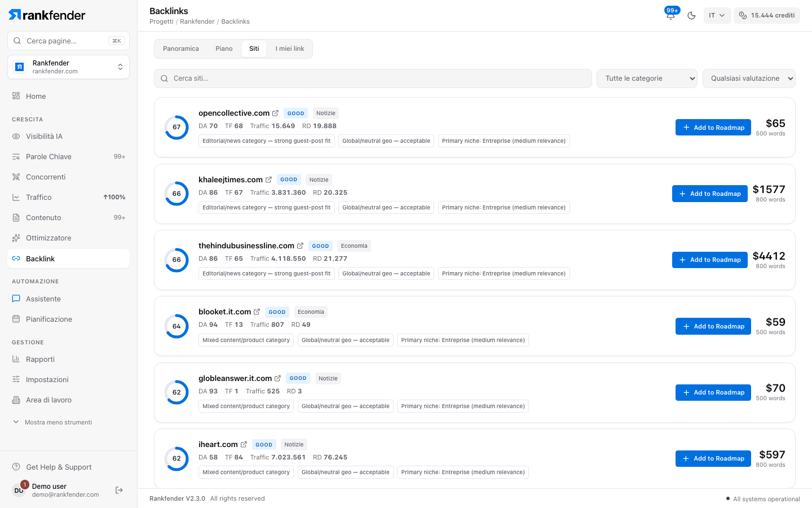Open external link icon for blooket.it.com
812x508 pixels.
(x=257, y=312)
